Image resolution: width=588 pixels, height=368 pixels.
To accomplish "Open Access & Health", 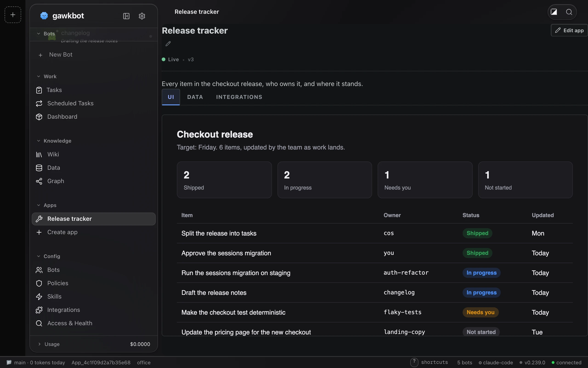I will [x=93, y=323].
